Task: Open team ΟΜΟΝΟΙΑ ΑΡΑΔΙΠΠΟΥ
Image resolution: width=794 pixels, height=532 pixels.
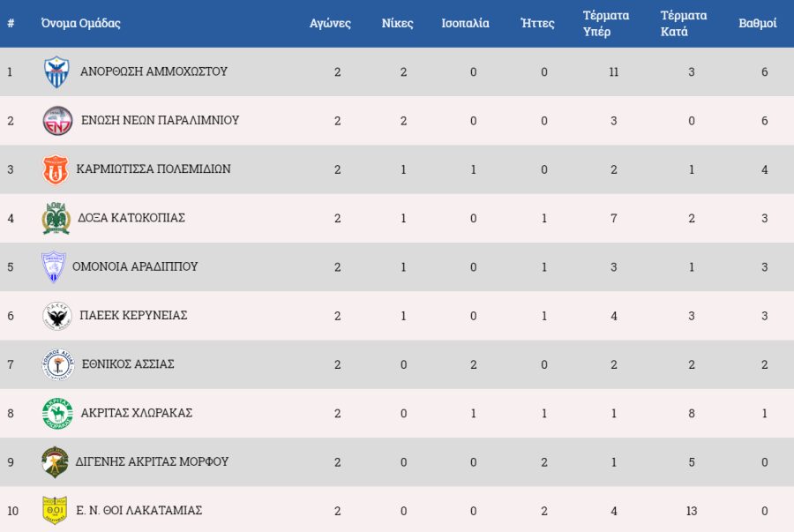Action: 135,266
